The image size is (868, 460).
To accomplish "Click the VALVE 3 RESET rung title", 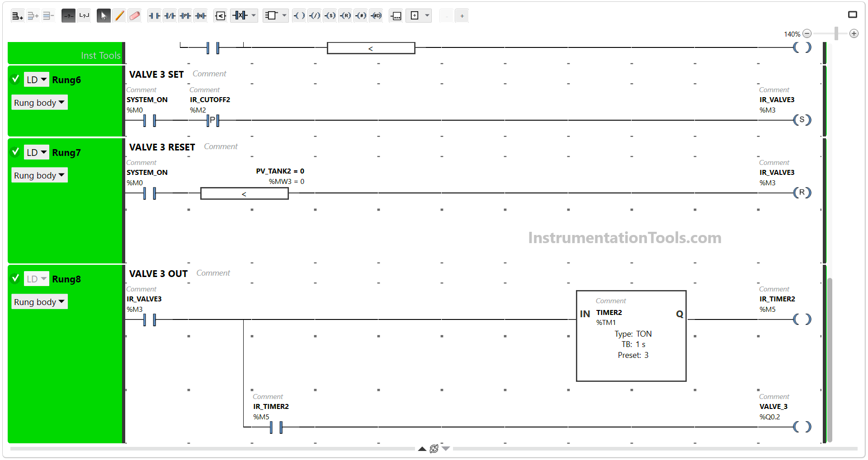I will 162,147.
